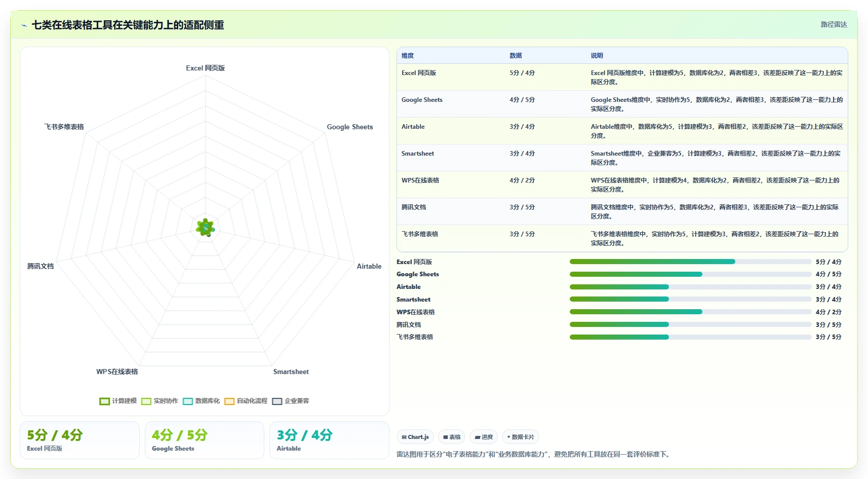This screenshot has width=868, height=479.
Task: Click the Smartsheet progress bar
Action: click(691, 299)
